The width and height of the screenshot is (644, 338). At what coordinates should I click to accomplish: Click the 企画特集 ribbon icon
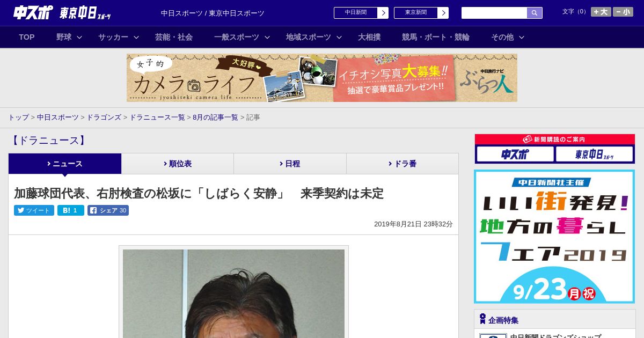[x=482, y=319]
